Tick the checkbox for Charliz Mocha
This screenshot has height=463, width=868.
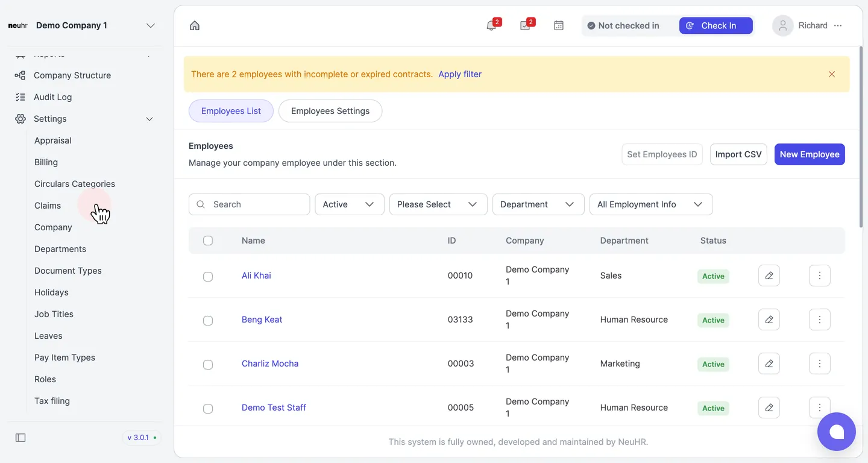point(208,365)
